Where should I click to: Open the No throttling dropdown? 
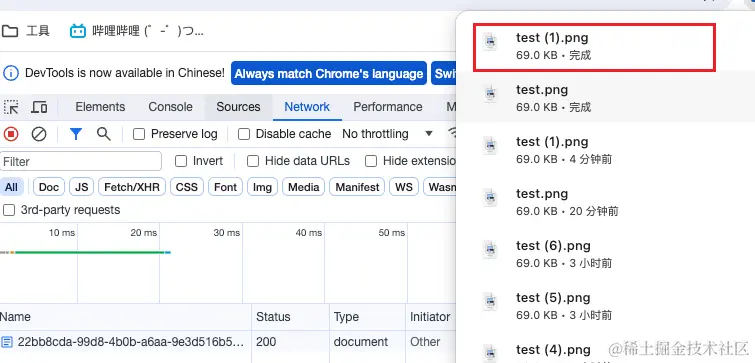(387, 134)
